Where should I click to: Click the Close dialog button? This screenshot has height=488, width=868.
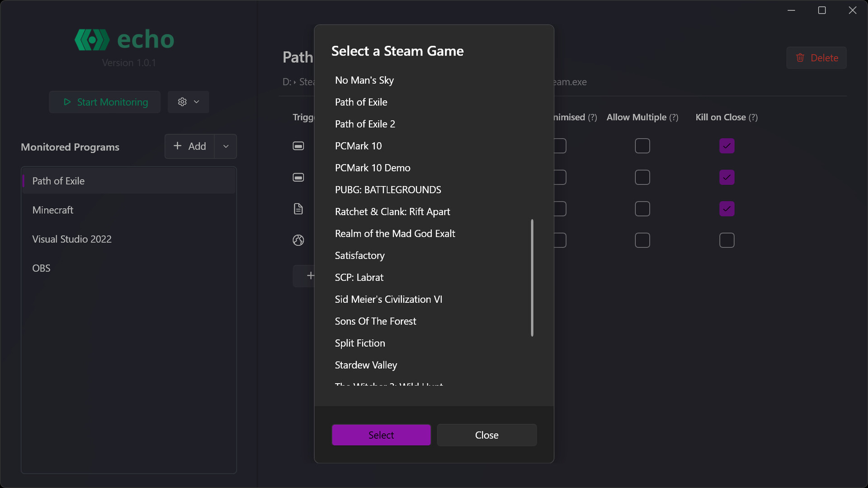(x=486, y=435)
